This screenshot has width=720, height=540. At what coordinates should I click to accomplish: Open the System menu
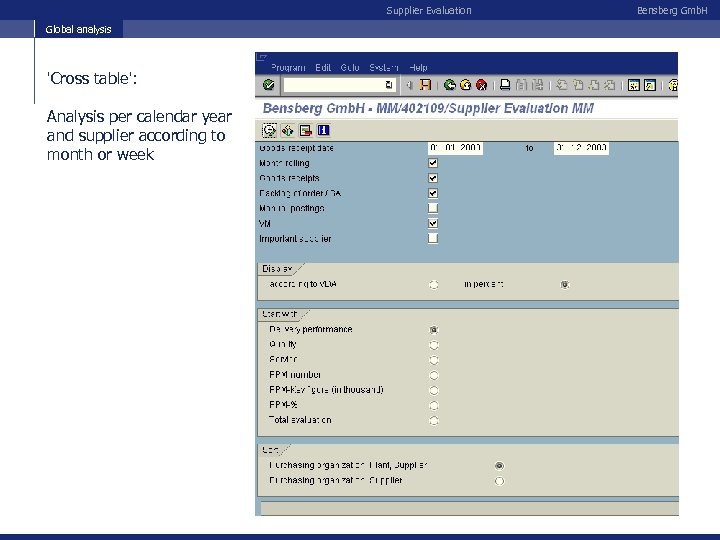click(384, 68)
